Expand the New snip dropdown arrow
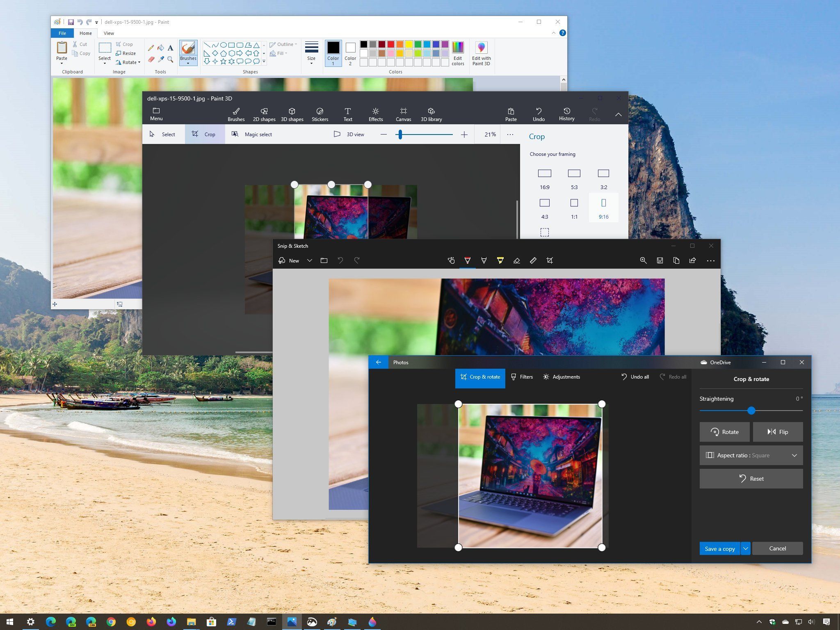Image resolution: width=840 pixels, height=630 pixels. (310, 260)
